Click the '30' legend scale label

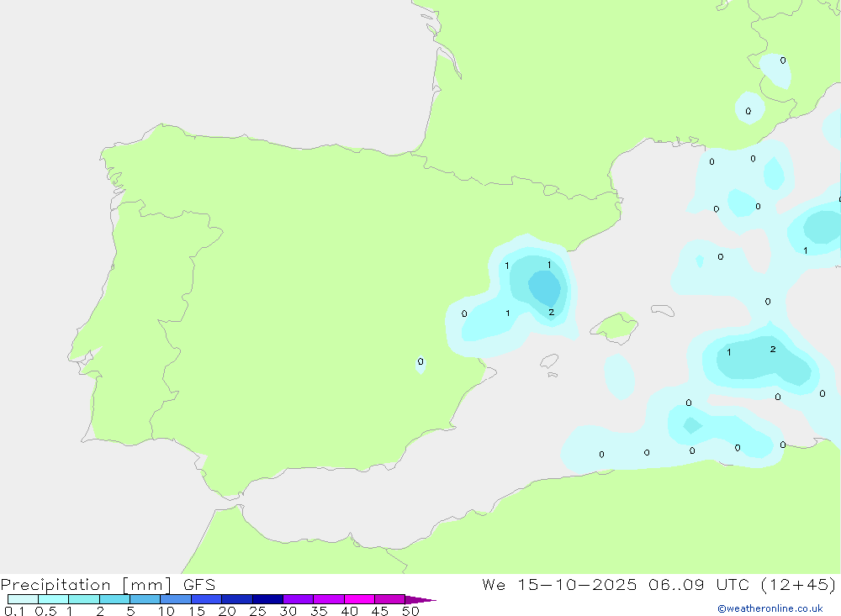(288, 611)
